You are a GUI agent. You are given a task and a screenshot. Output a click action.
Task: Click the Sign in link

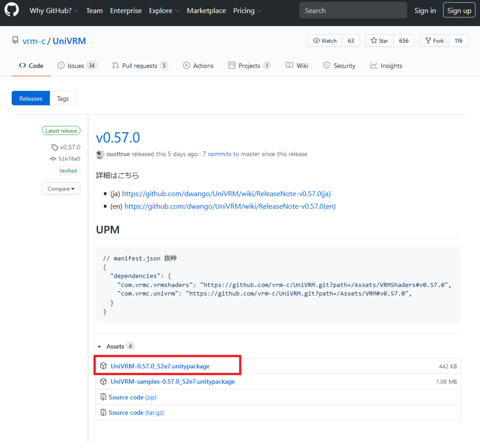(425, 11)
